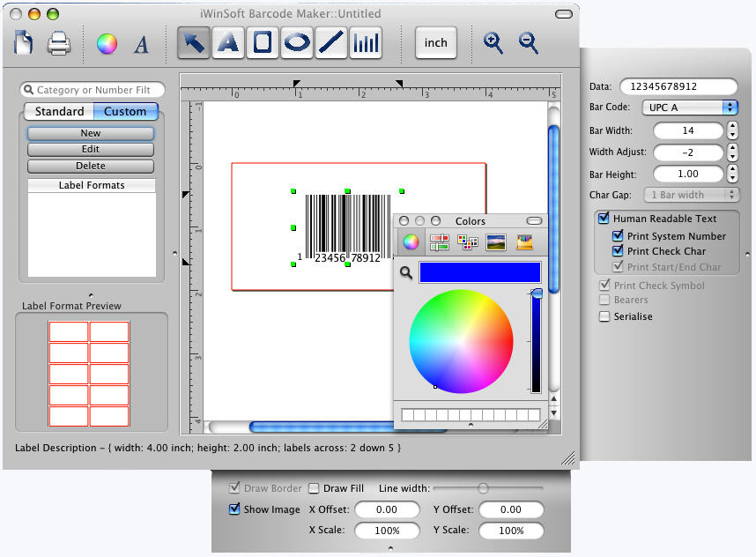The width and height of the screenshot is (756, 557).
Task: Switch to Color Sliders picker
Action: [x=439, y=242]
